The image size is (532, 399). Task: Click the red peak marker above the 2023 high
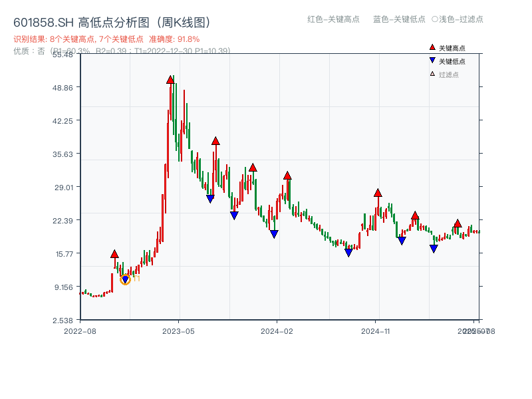[x=170, y=81]
